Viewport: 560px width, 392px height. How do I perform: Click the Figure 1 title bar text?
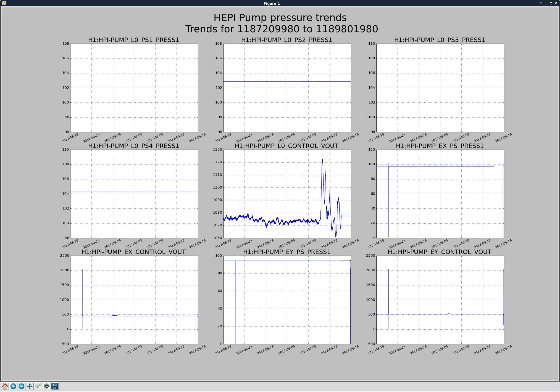272,3
